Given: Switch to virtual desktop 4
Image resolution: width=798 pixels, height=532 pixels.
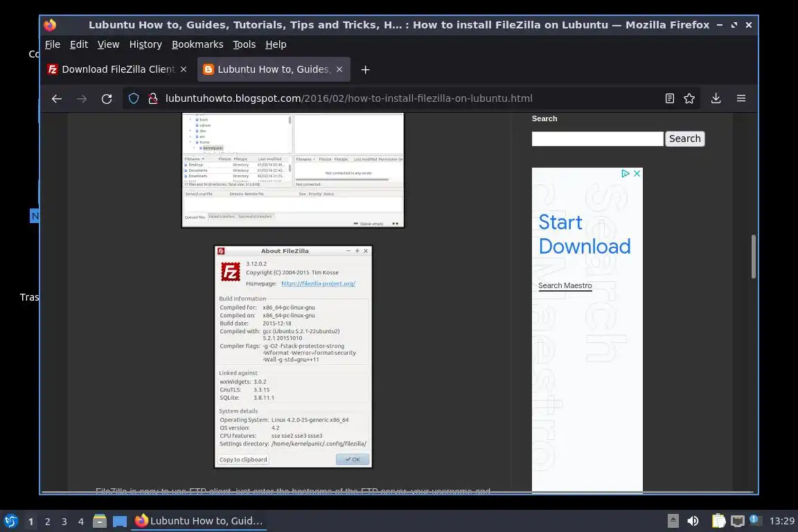Looking at the screenshot, I should click(x=81, y=522).
